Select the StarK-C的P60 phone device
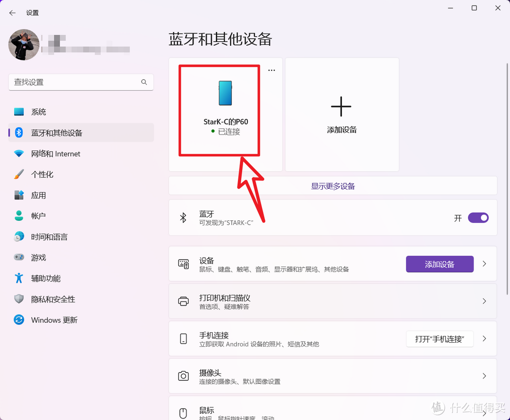Screen dimensions: 510x420 pos(225,114)
